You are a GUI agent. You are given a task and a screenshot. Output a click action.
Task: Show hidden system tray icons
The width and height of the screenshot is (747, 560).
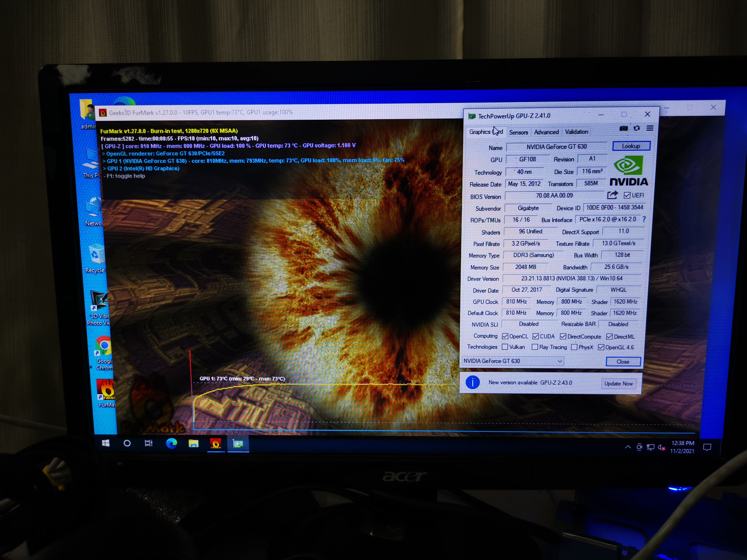click(x=628, y=447)
